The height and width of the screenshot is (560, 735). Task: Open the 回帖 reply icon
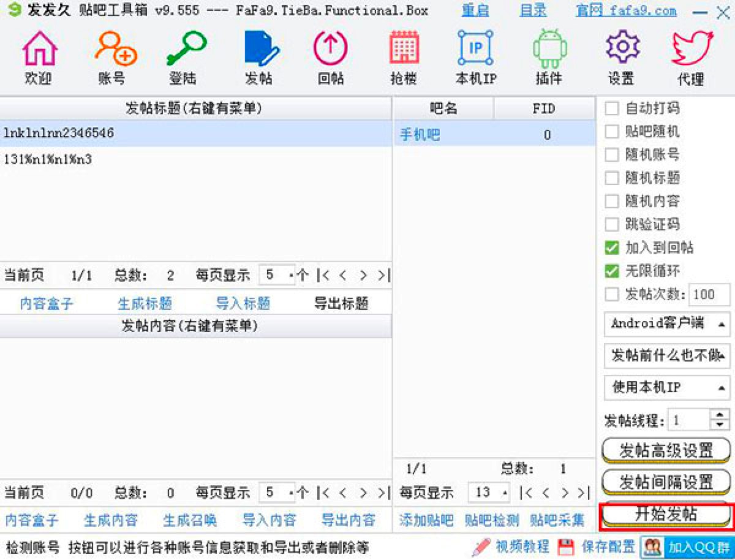pyautogui.click(x=330, y=48)
